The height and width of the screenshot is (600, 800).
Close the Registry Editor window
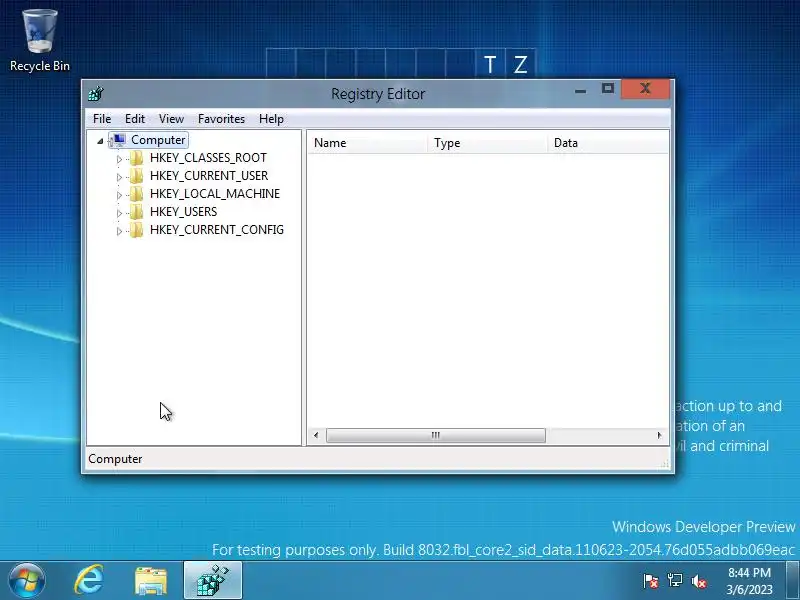point(645,89)
